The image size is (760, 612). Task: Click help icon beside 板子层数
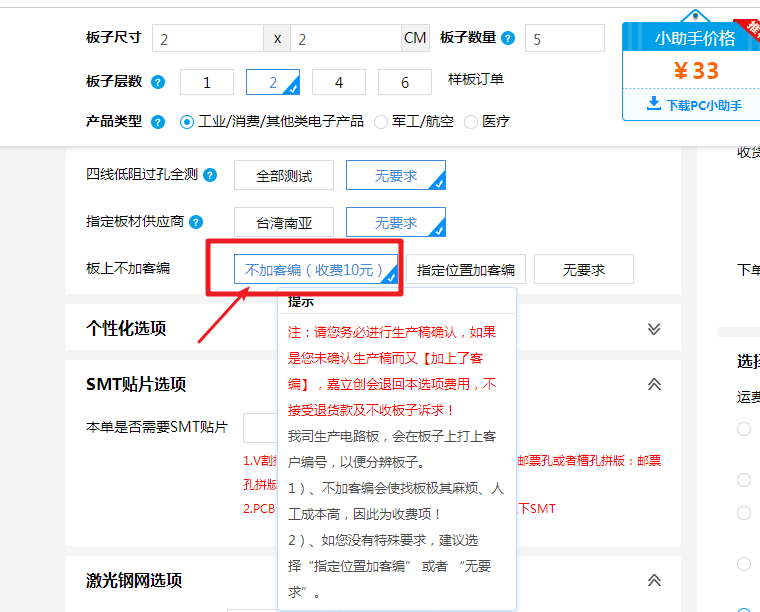[158, 82]
